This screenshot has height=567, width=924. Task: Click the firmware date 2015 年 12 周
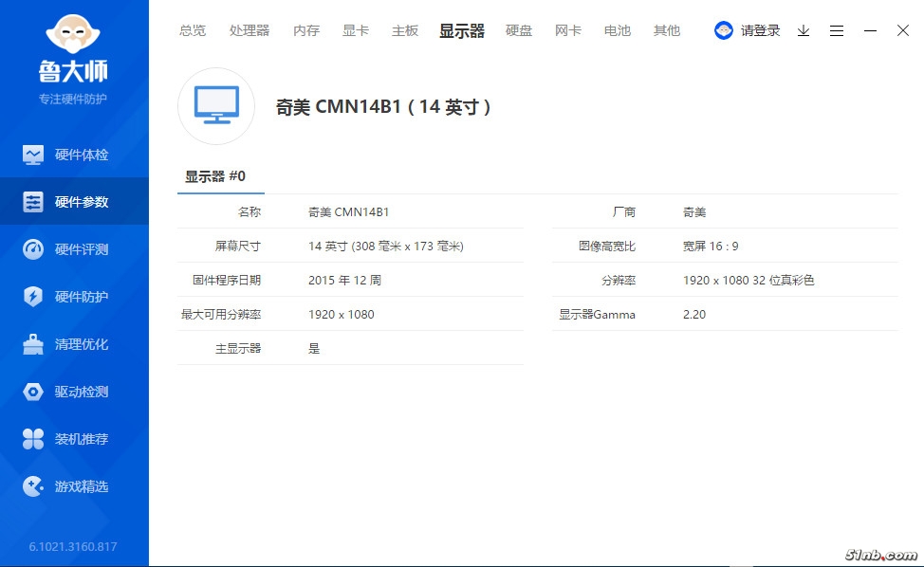click(344, 281)
